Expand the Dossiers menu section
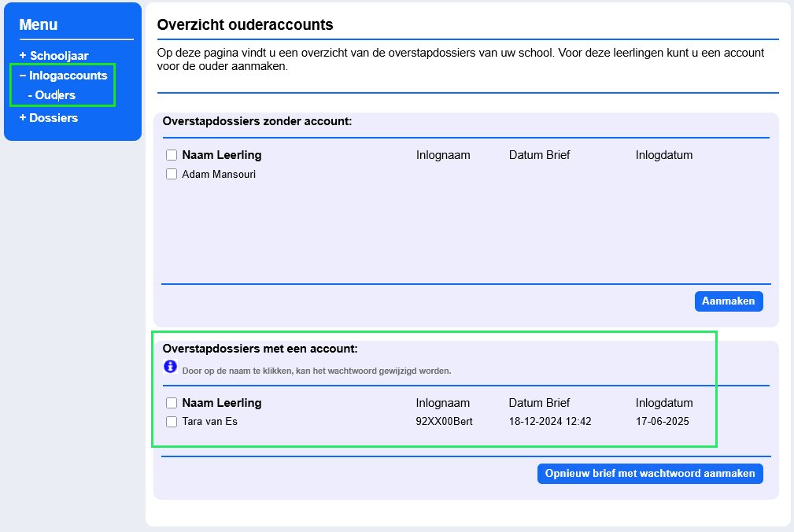 (48, 118)
